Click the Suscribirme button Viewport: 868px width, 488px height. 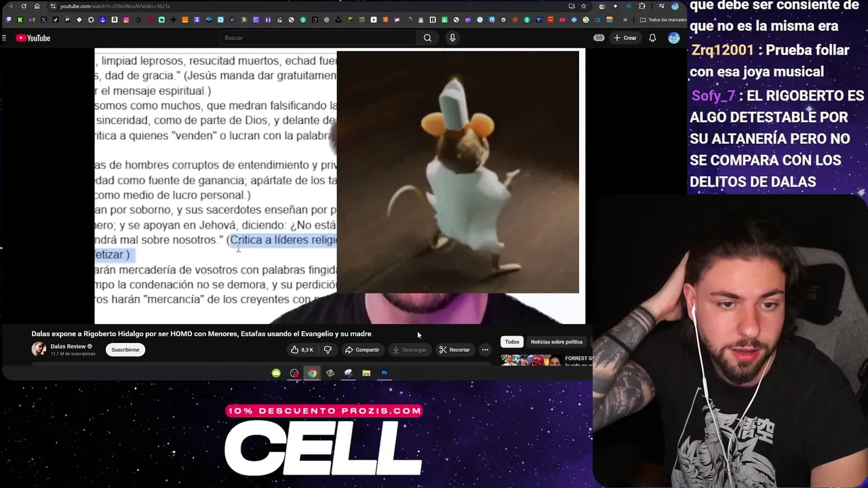pyautogui.click(x=125, y=350)
